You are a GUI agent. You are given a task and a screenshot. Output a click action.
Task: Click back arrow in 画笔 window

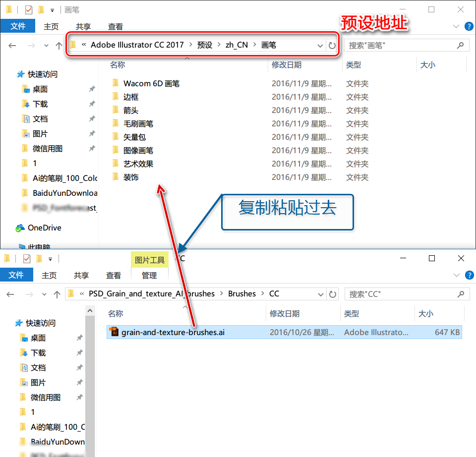(12, 46)
